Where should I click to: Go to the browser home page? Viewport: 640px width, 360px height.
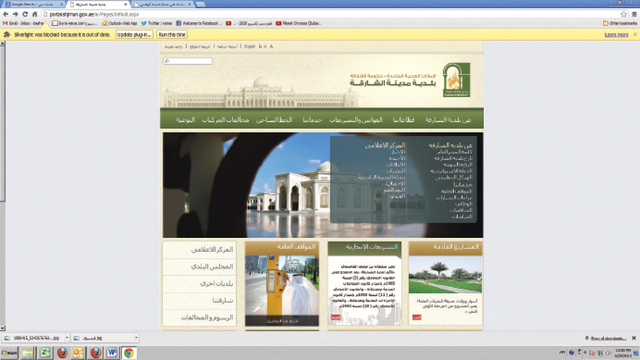[x=35, y=14]
